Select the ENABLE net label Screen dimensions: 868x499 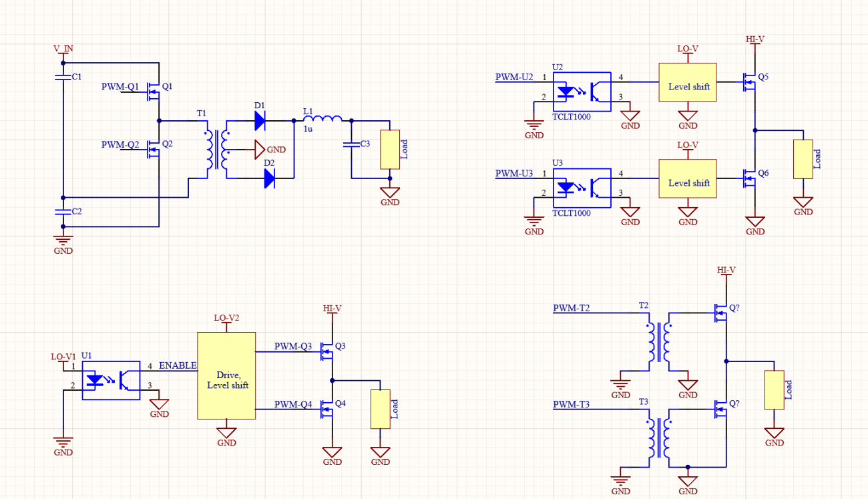pos(178,365)
